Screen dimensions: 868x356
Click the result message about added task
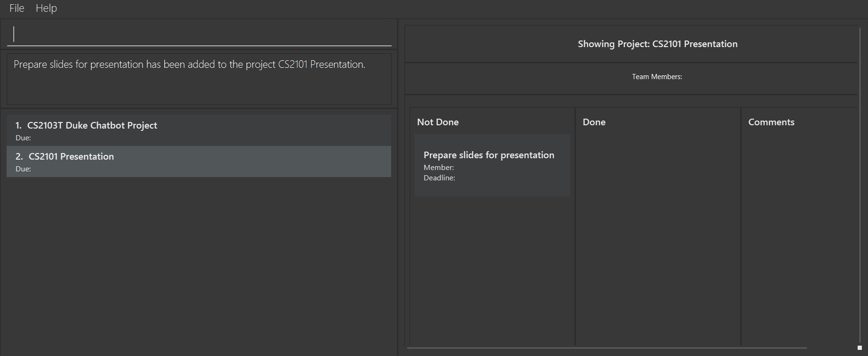tap(189, 65)
